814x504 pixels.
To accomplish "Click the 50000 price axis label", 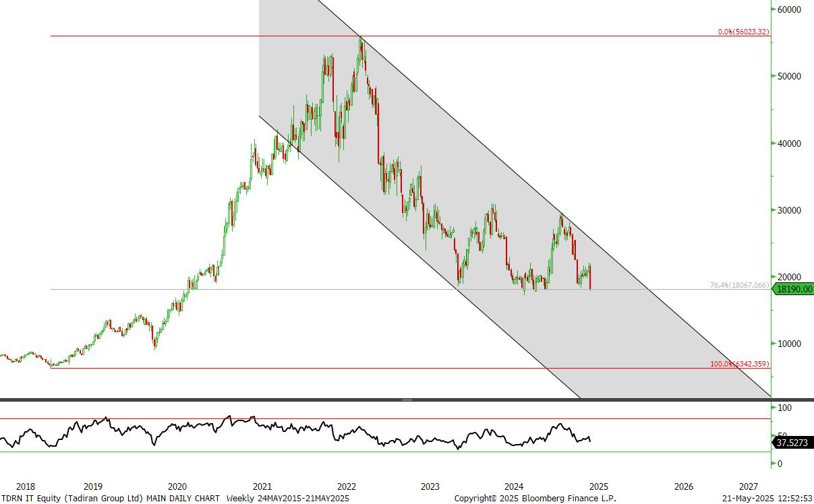I will (789, 76).
